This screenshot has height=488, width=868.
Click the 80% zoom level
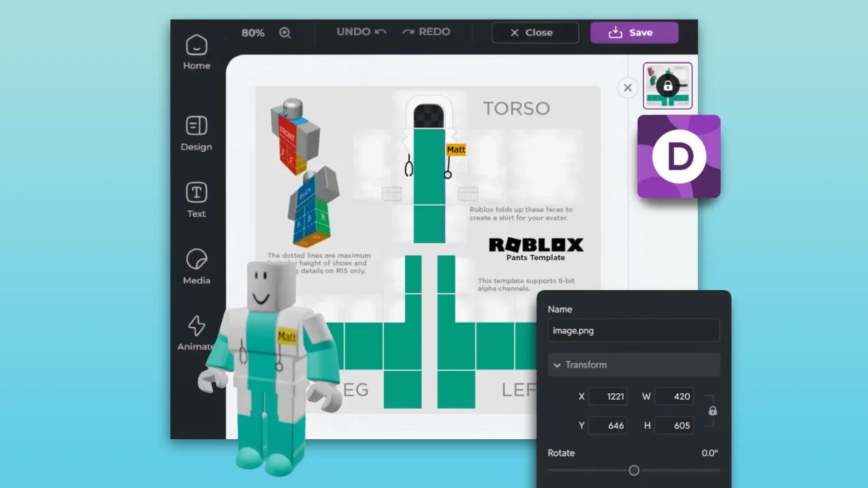coord(253,33)
